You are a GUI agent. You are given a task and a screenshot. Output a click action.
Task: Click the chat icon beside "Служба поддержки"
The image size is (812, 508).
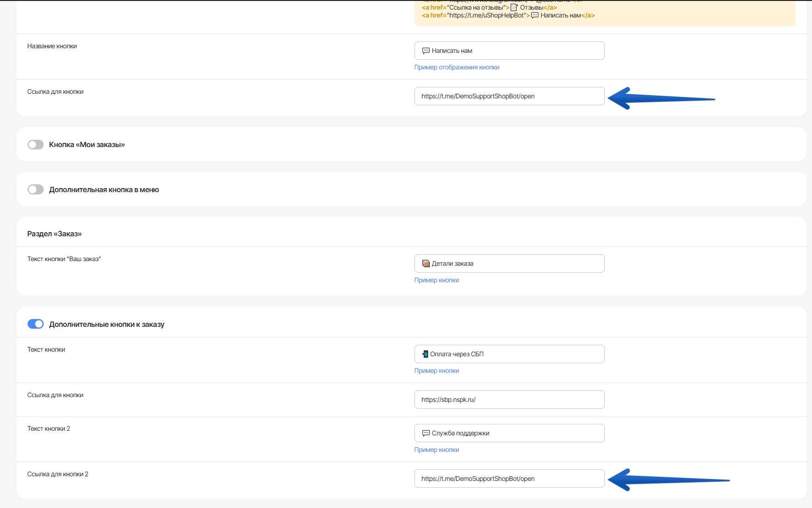pyautogui.click(x=426, y=433)
